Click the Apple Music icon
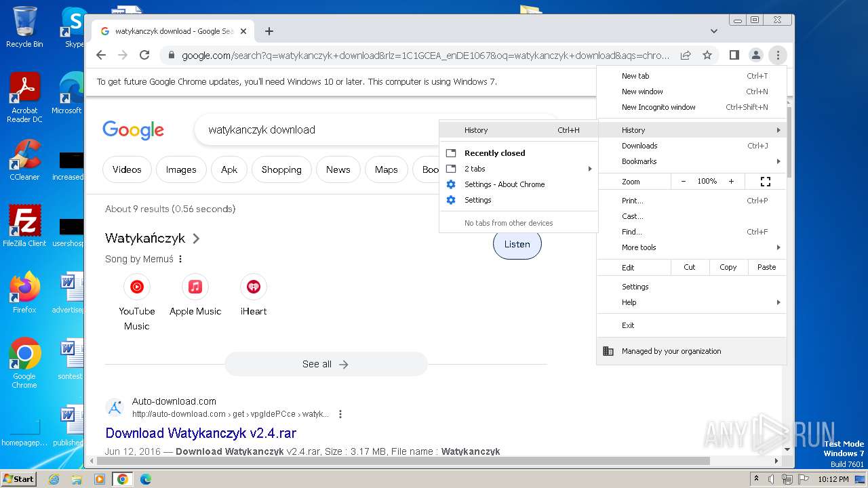This screenshot has height=488, width=868. 195,287
